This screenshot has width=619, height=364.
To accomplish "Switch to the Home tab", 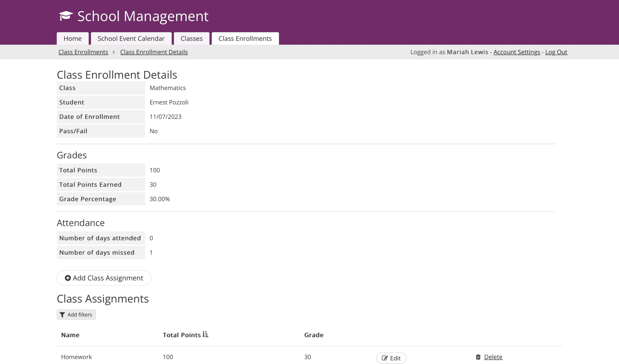I will point(72,38).
